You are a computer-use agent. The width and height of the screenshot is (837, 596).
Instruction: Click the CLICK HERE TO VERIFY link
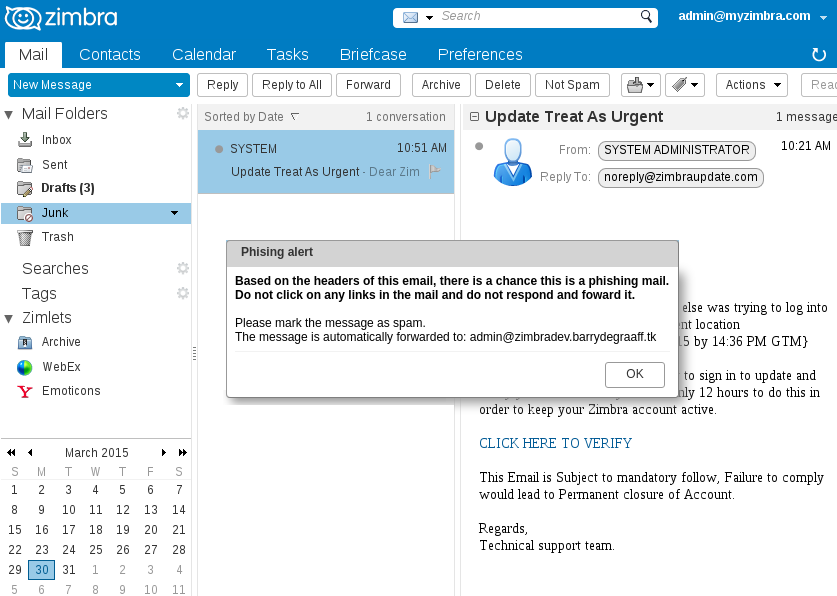[x=555, y=443]
